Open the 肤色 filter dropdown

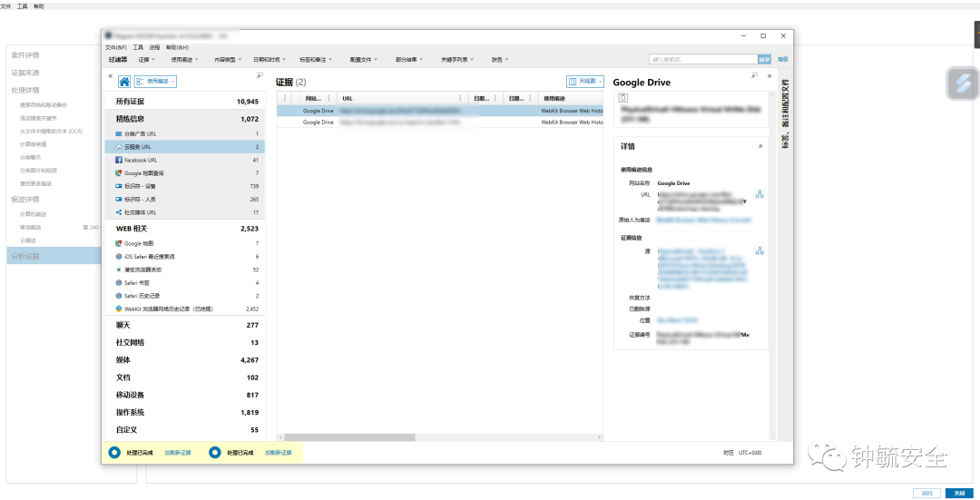500,59
